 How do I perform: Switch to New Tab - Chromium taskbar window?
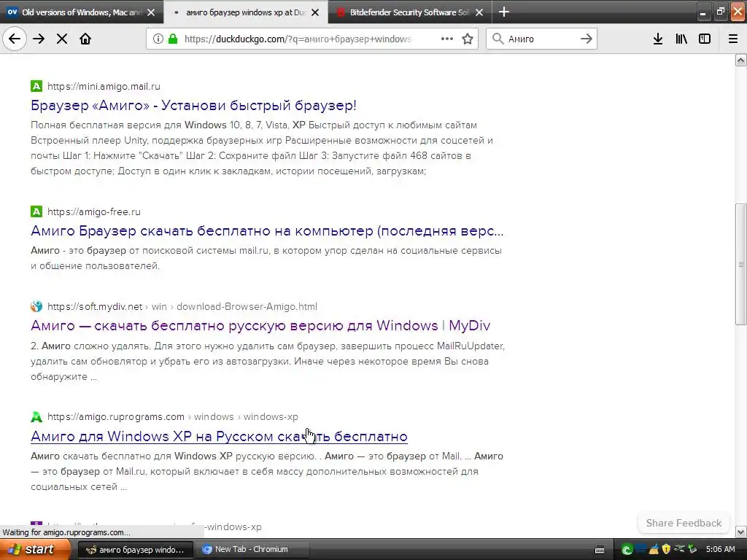tap(253, 550)
